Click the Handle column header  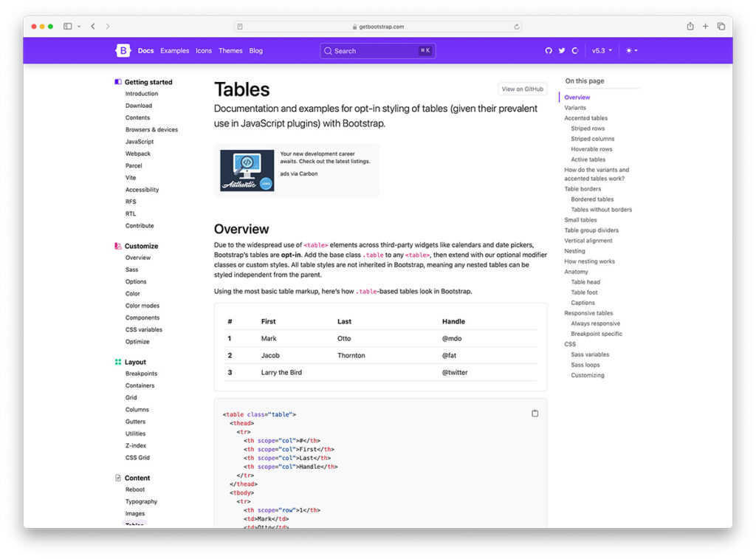[x=453, y=322]
